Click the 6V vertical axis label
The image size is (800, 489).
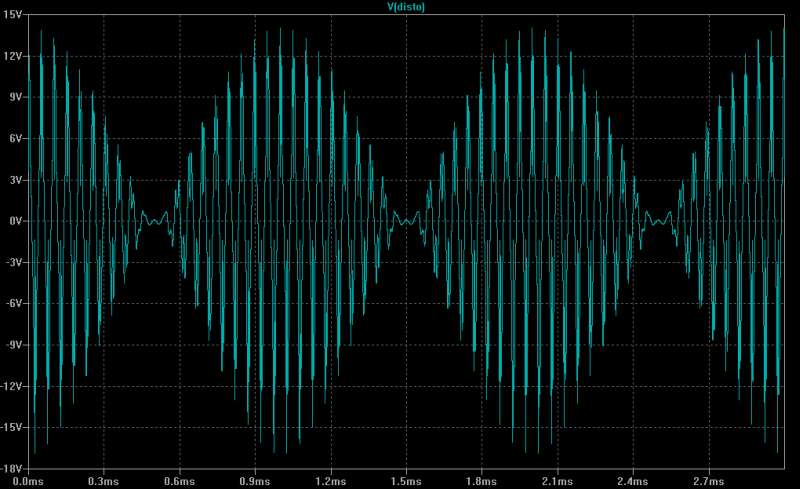tap(15, 139)
